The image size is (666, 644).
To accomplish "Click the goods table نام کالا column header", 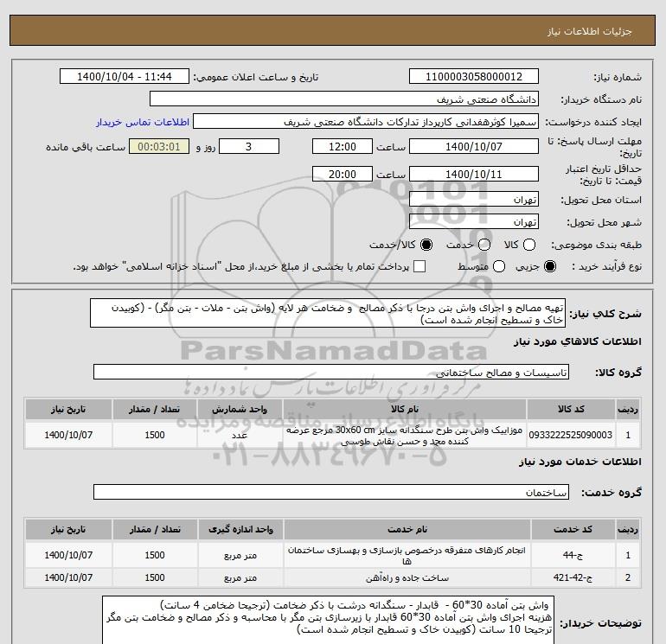I will (405, 409).
